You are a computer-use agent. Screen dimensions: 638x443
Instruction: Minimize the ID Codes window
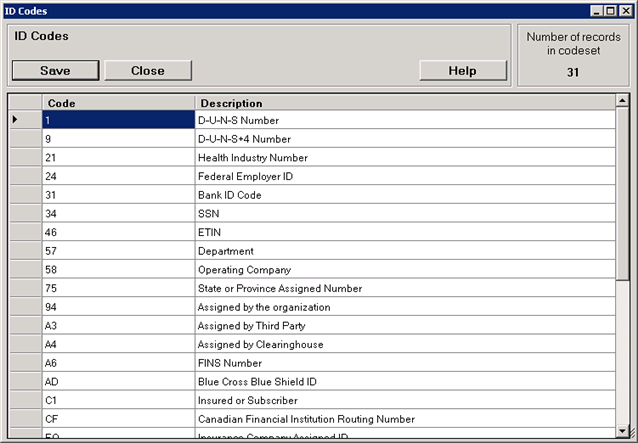tap(597, 10)
